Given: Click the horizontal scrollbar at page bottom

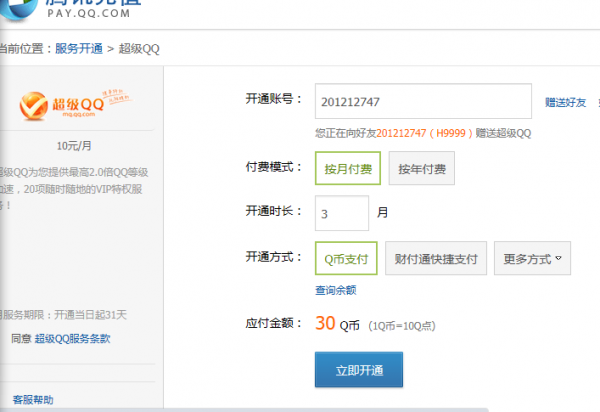Looking at the screenshot, I should pos(245,410).
